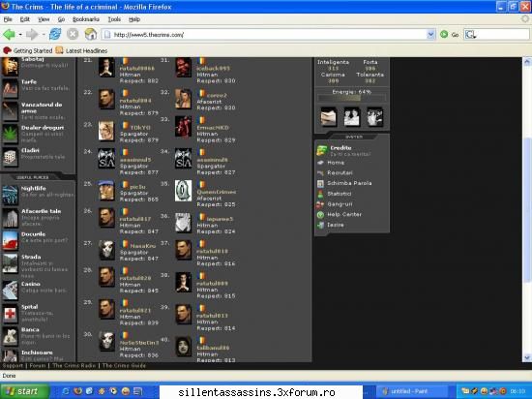Open the Docurile icon
Image resolution: width=532 pixels, height=399 pixels.
10,240
